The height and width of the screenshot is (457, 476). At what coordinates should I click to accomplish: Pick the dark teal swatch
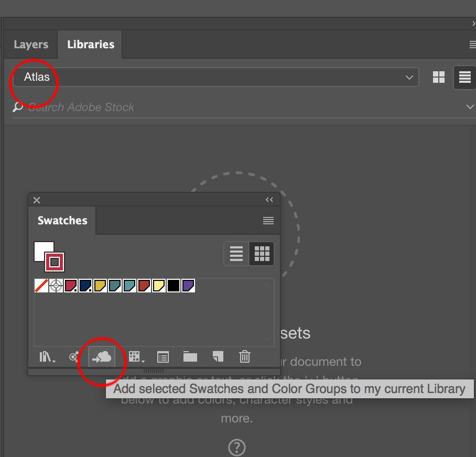[x=114, y=286]
